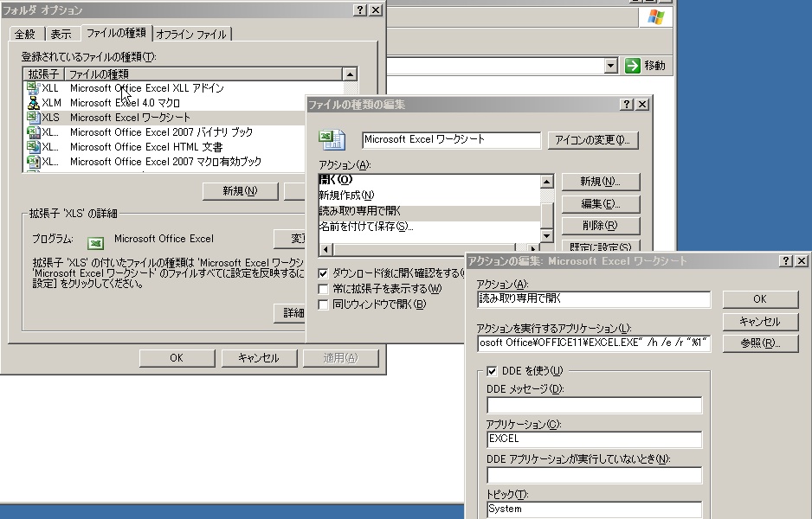The height and width of the screenshot is (519, 812).
Task: Switch to the 表示 tab
Action: point(61,34)
